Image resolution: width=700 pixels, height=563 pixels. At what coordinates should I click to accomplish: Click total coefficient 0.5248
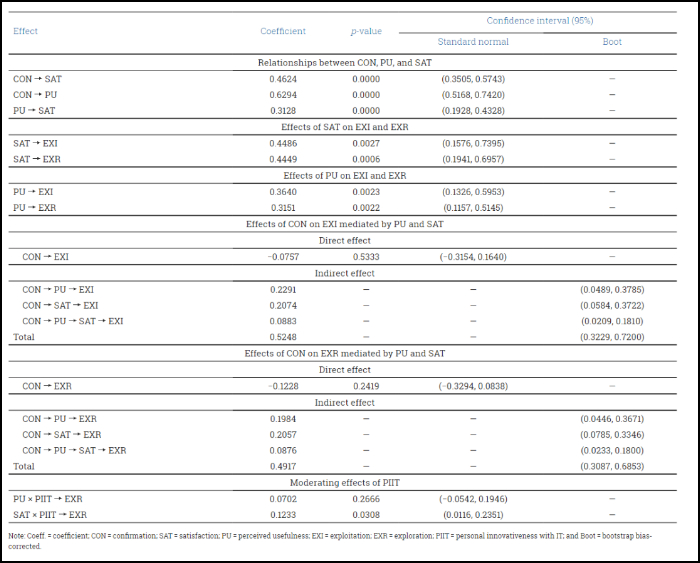click(x=283, y=337)
